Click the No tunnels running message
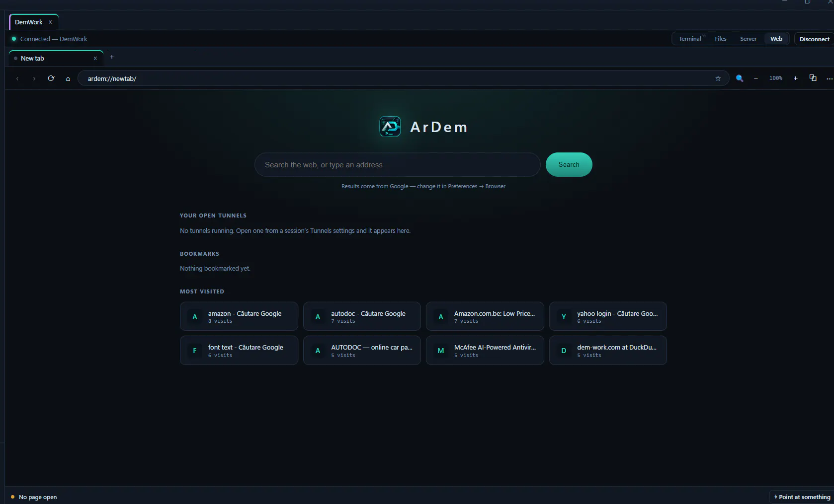The height and width of the screenshot is (504, 834). [x=295, y=231]
